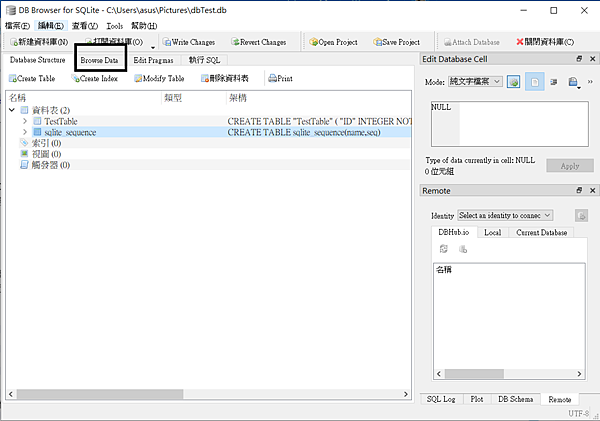Click Write Changes in toolbar

click(189, 42)
